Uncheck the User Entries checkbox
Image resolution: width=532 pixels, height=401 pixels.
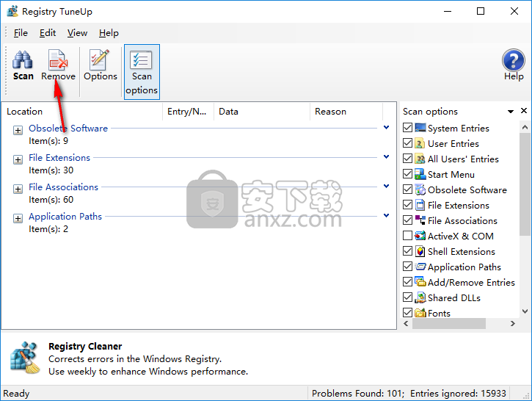click(407, 143)
